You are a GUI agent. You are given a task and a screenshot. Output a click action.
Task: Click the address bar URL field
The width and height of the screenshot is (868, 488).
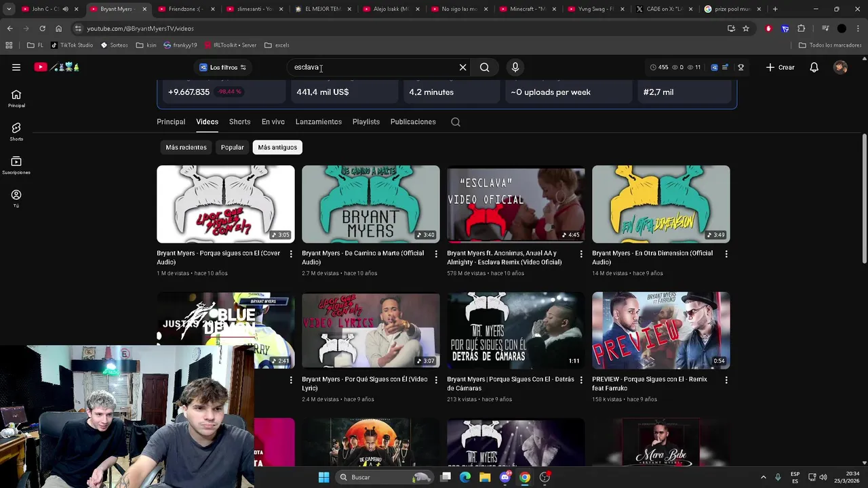(x=400, y=28)
